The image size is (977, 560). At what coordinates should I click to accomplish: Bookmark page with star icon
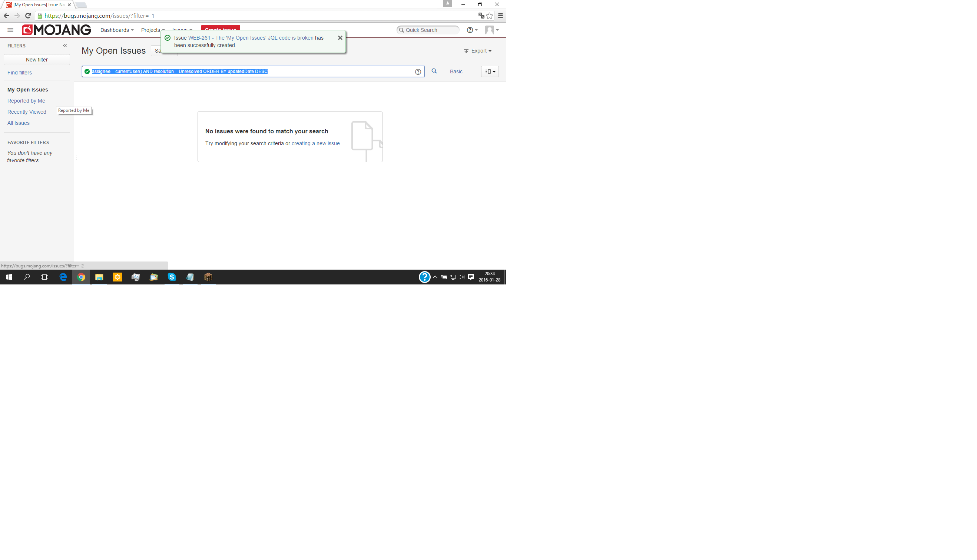tap(490, 16)
